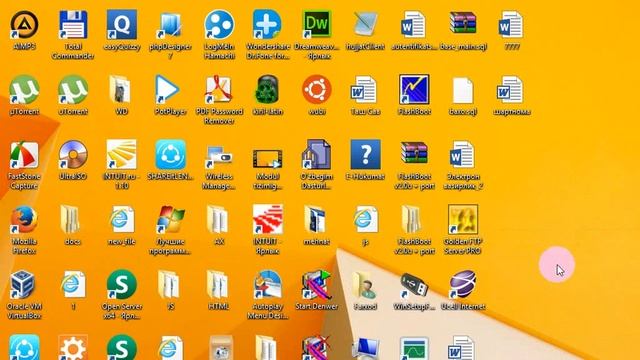The height and width of the screenshot is (360, 640).
Task: Click the WinSetupFromUSB shortcut
Action: coord(414,286)
